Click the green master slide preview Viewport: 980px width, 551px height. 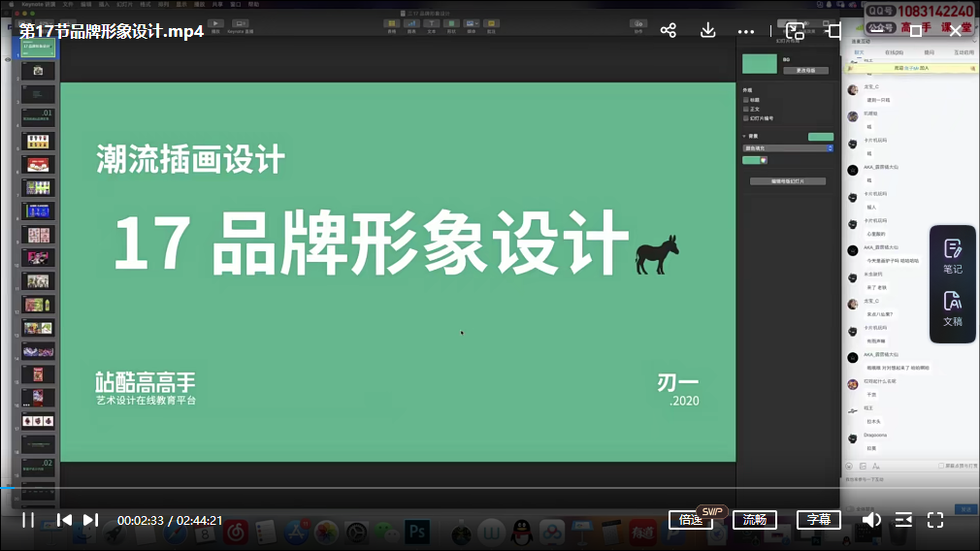[x=760, y=64]
